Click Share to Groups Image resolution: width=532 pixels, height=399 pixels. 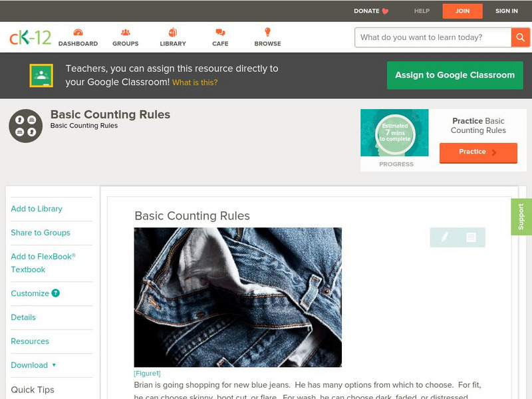pos(41,232)
